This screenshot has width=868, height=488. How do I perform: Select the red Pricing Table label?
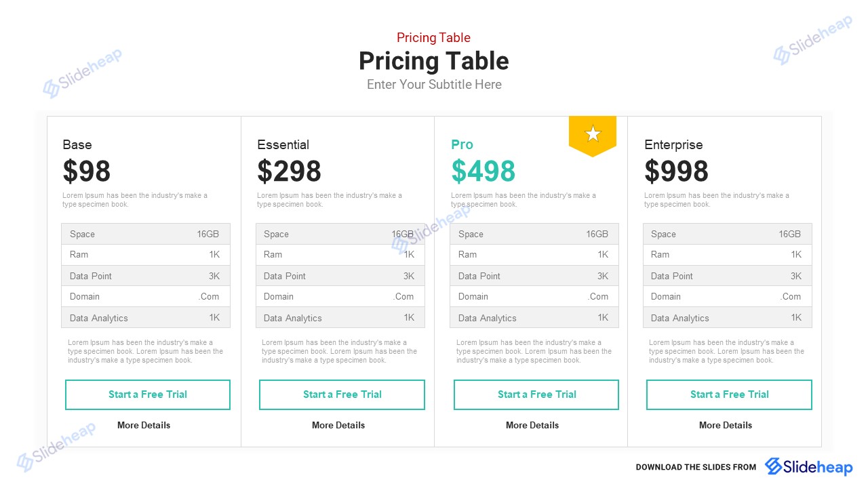[x=433, y=38]
